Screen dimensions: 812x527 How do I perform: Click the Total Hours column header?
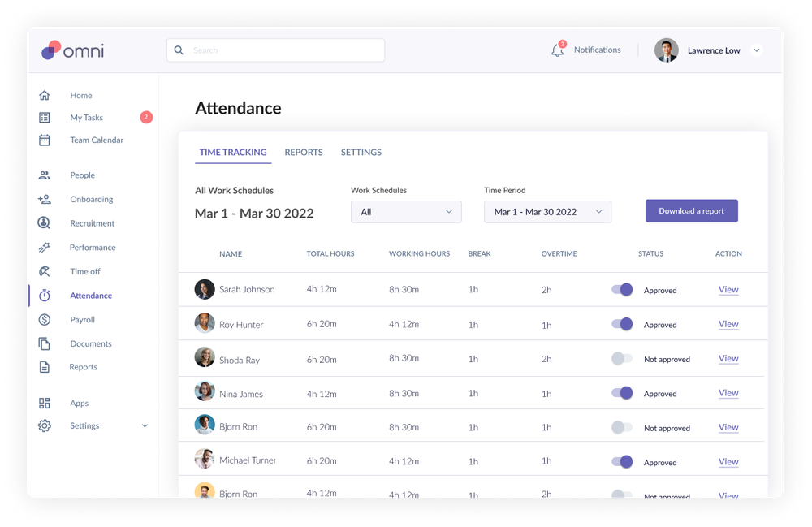pos(330,253)
